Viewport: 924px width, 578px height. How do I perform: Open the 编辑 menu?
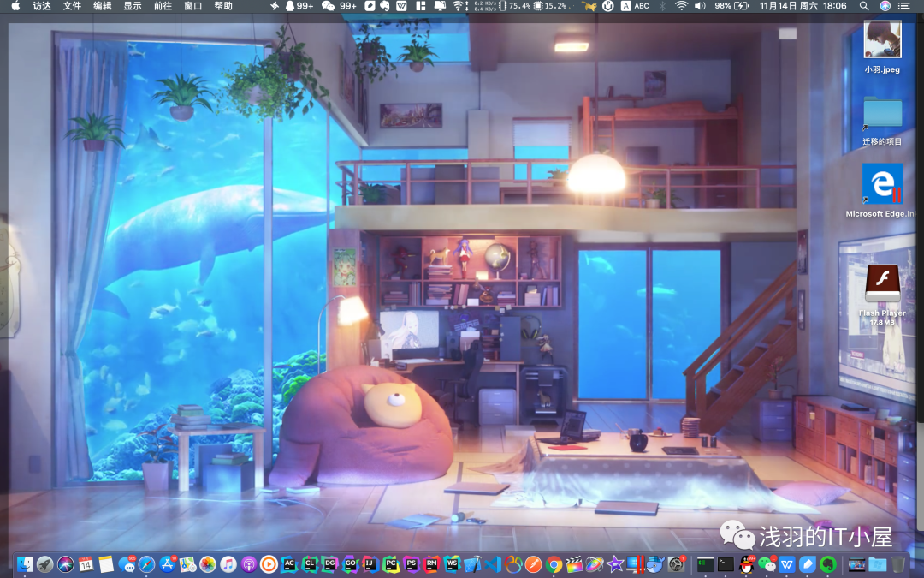click(x=103, y=6)
